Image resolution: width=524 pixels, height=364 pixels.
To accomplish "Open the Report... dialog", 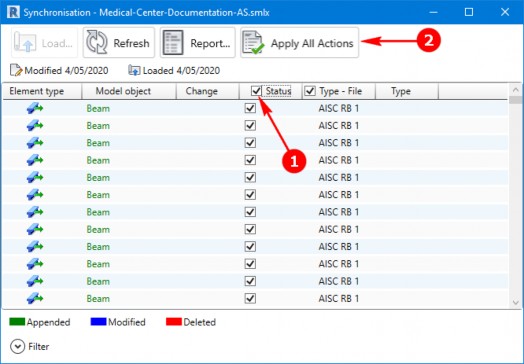I will coord(198,43).
